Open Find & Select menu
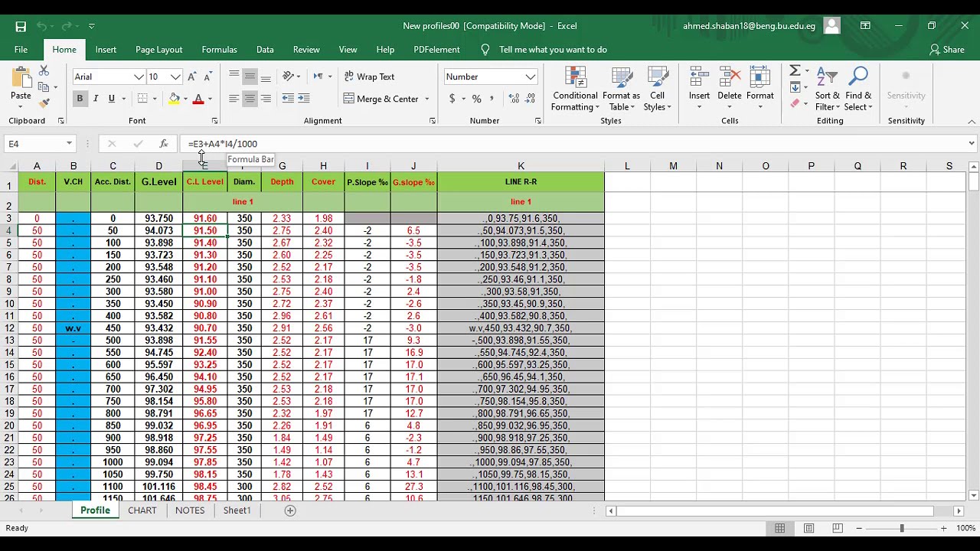 pos(858,89)
